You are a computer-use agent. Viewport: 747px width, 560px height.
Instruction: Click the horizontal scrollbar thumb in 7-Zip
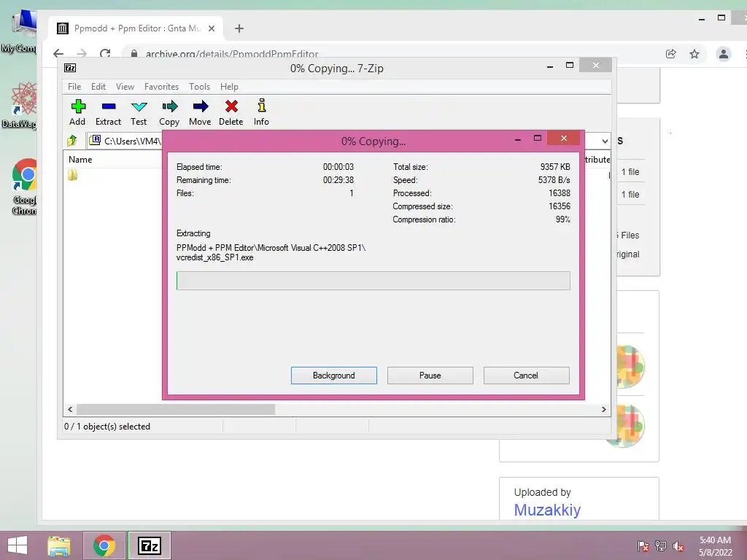(x=176, y=409)
